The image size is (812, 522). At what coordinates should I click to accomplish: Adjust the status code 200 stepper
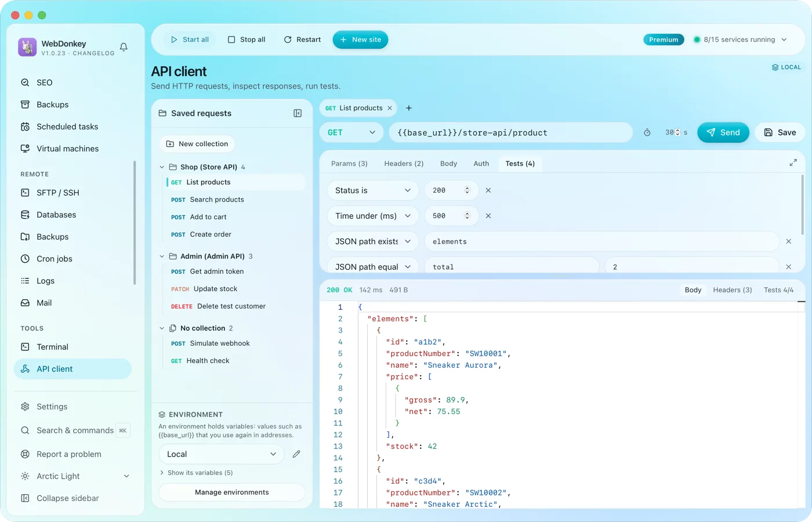tap(467, 190)
